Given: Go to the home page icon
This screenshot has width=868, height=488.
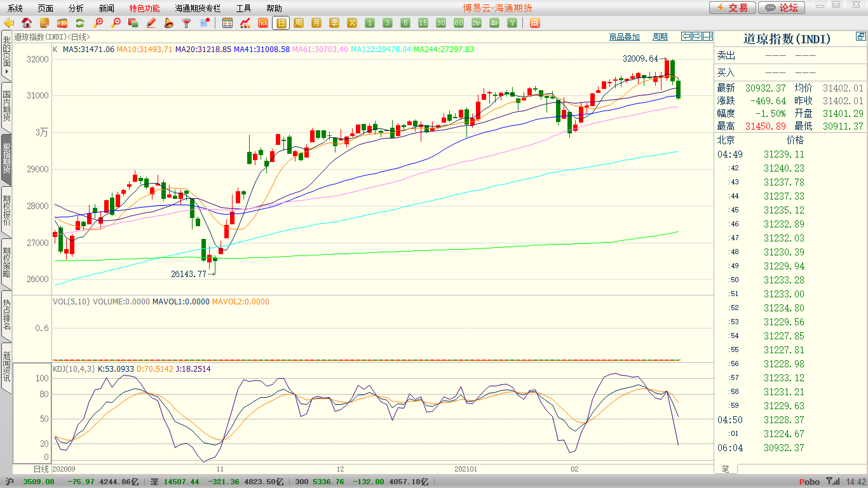Looking at the screenshot, I should coord(27,23).
